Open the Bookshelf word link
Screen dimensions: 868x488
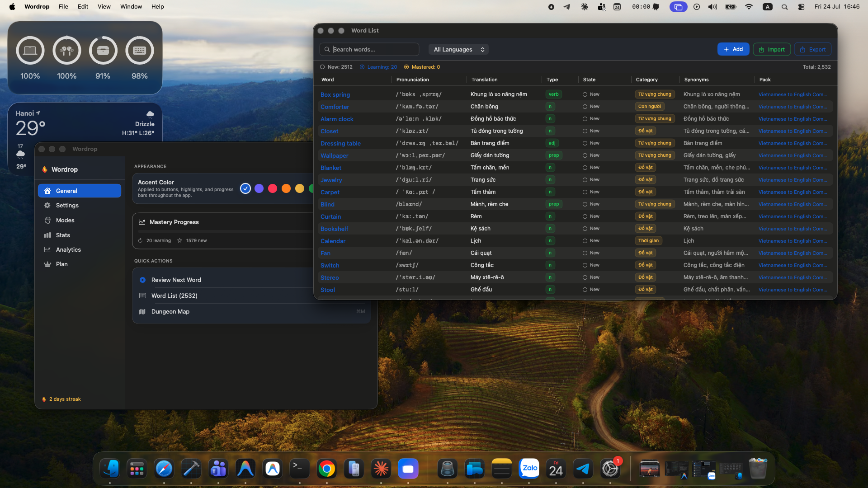pos(334,229)
